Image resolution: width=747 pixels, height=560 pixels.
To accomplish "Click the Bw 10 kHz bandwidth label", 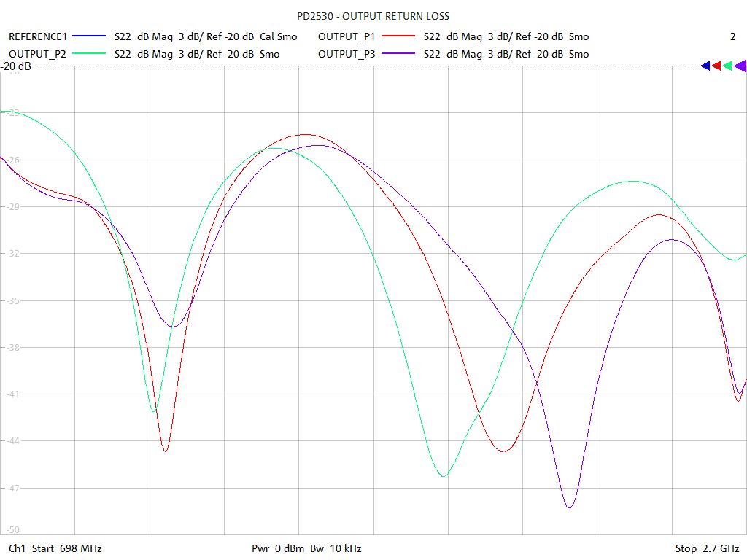I will tap(336, 548).
